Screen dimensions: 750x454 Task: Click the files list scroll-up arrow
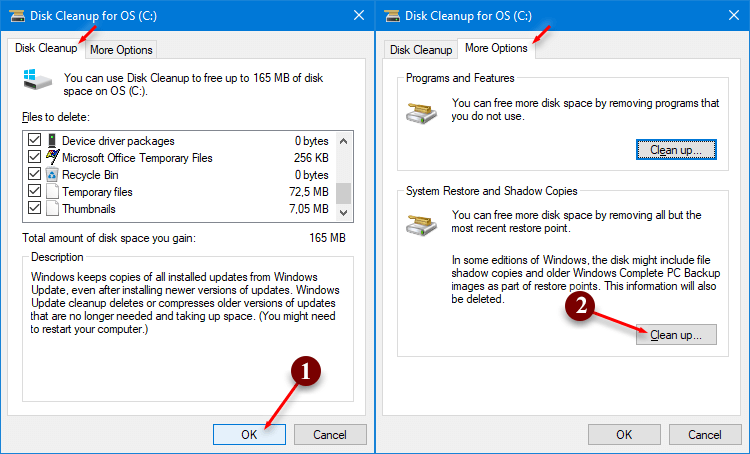pyautogui.click(x=343, y=141)
